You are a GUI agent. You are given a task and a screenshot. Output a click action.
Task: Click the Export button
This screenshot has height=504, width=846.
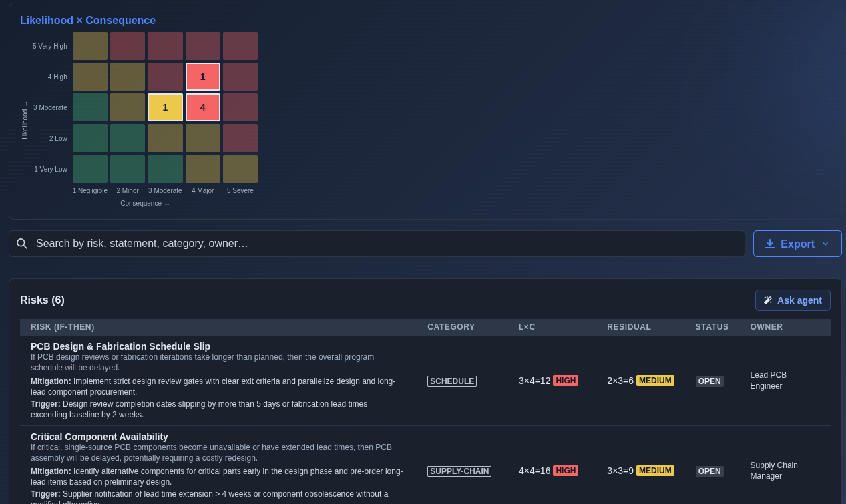pos(797,244)
